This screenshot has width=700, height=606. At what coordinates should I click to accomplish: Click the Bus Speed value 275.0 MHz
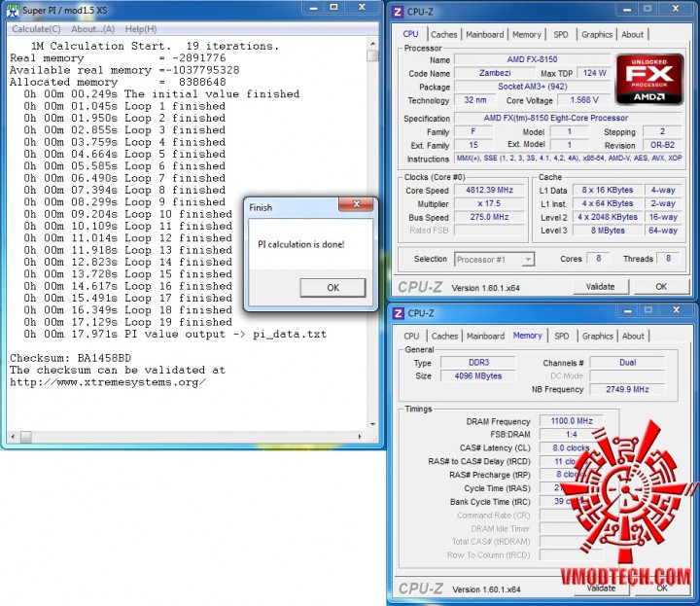[x=489, y=217]
